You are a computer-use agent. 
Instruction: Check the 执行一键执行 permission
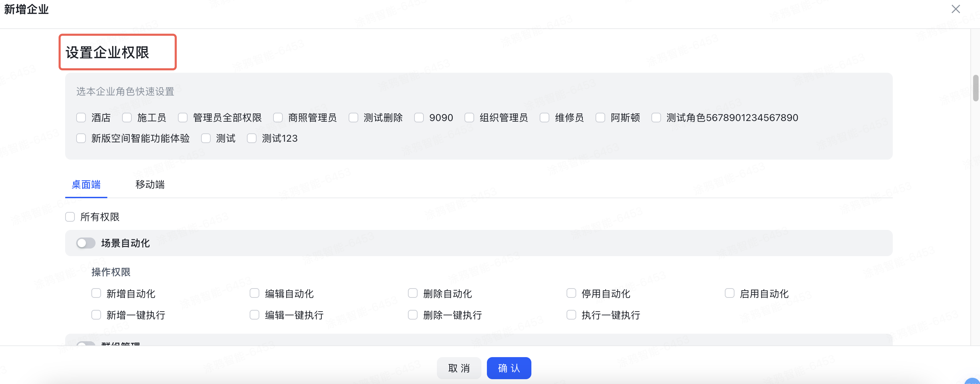pyautogui.click(x=571, y=315)
